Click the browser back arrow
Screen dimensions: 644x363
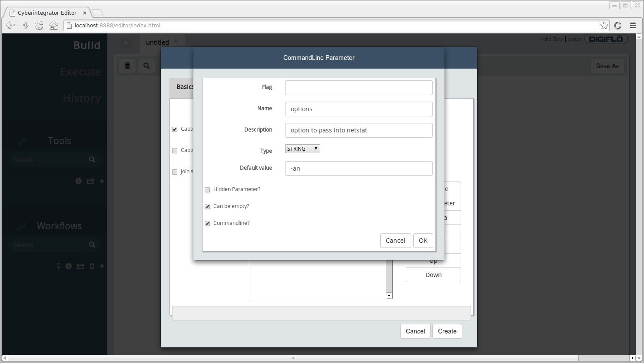point(10,25)
